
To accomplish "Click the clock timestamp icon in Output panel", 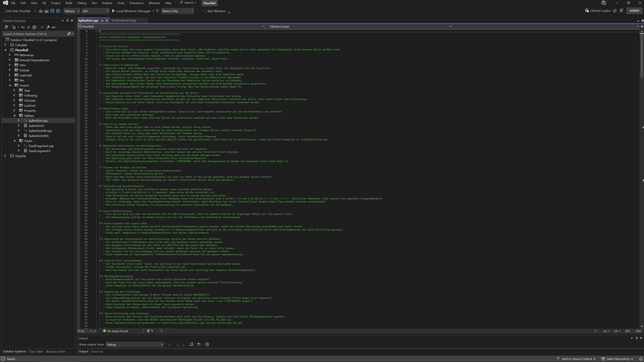I will [207, 344].
